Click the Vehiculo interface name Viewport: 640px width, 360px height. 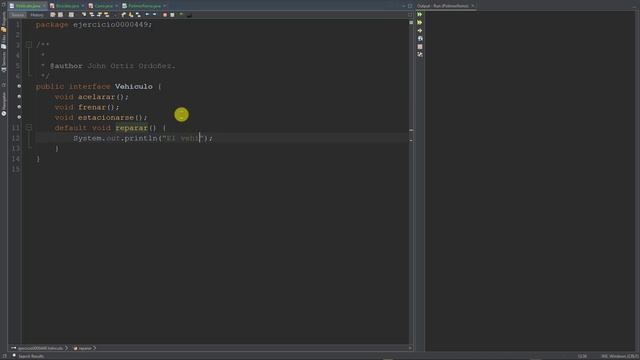coord(133,87)
